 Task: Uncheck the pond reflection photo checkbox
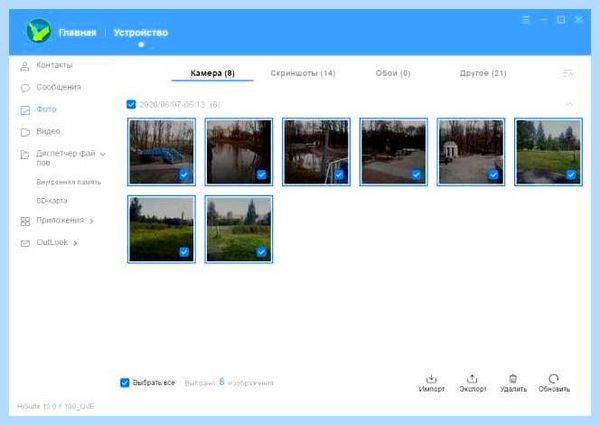point(261,175)
